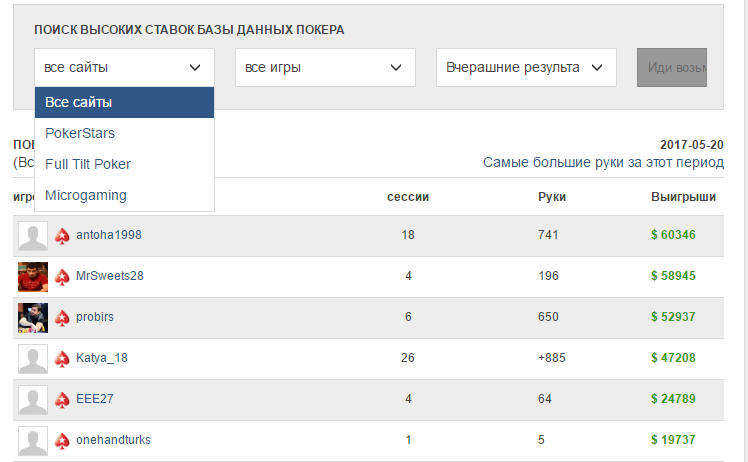Screen dimensions: 748x462
Task: Open MrSweets28 avatar thumbnail
Action: pos(33,276)
